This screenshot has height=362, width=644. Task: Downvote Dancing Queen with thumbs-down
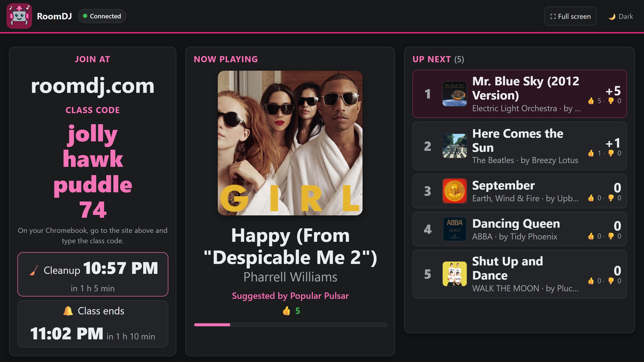pyautogui.click(x=611, y=236)
